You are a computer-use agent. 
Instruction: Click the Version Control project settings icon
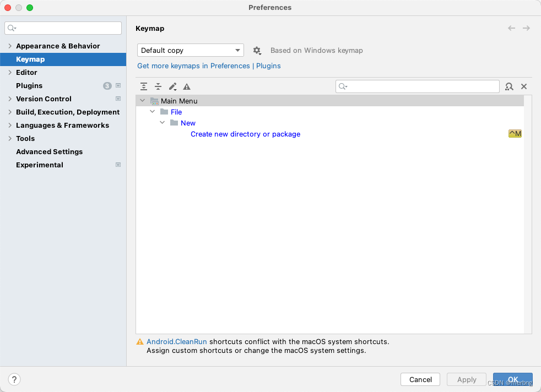[x=118, y=99]
